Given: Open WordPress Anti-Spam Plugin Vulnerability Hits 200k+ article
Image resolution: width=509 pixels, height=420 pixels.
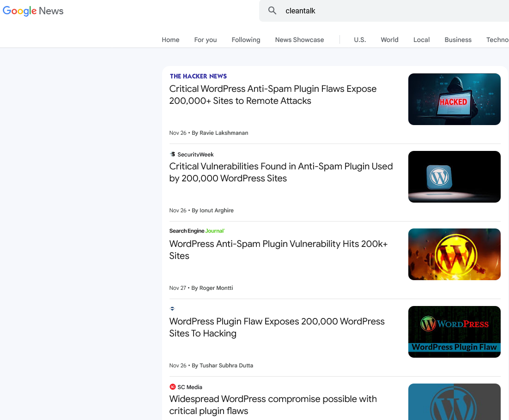Looking at the screenshot, I should (278, 250).
